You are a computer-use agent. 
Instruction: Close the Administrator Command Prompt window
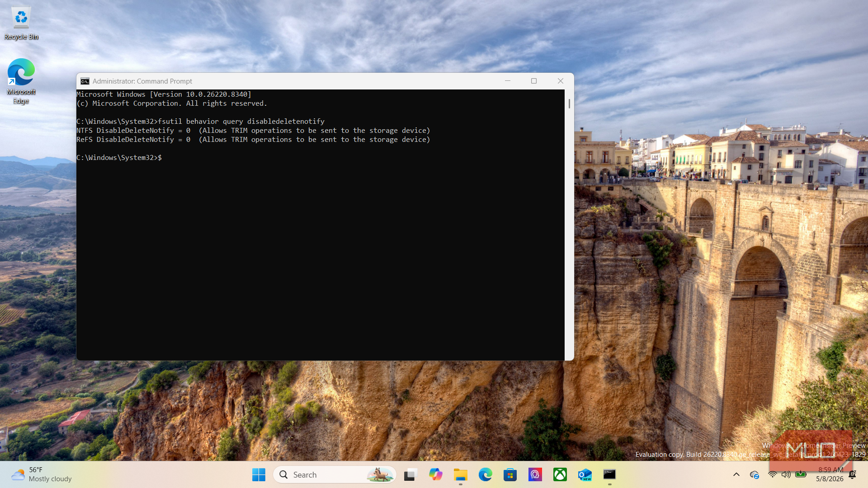click(x=561, y=81)
